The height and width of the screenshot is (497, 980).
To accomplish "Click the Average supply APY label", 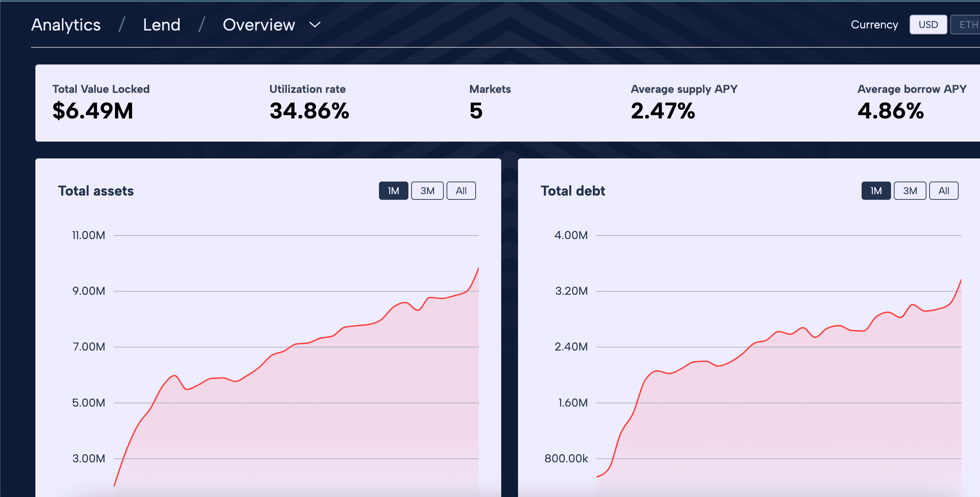I will [684, 89].
